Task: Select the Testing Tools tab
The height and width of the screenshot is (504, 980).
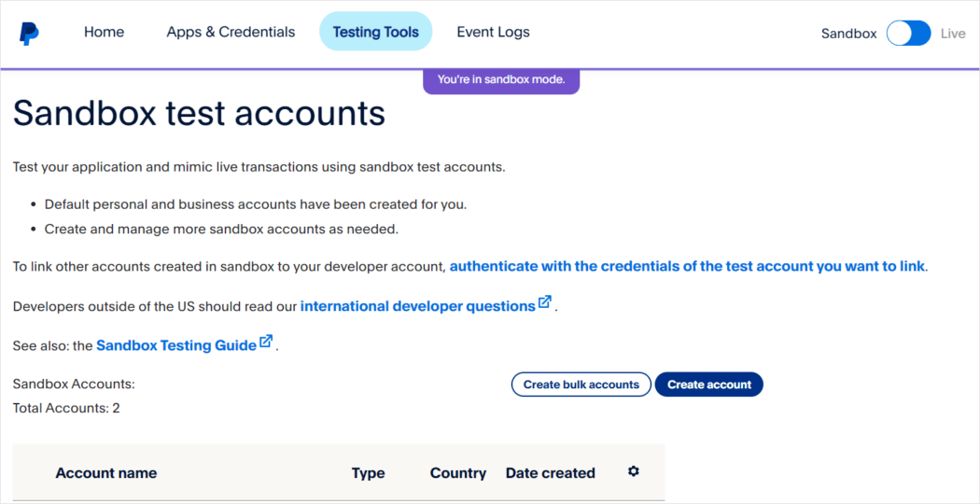Action: click(375, 32)
